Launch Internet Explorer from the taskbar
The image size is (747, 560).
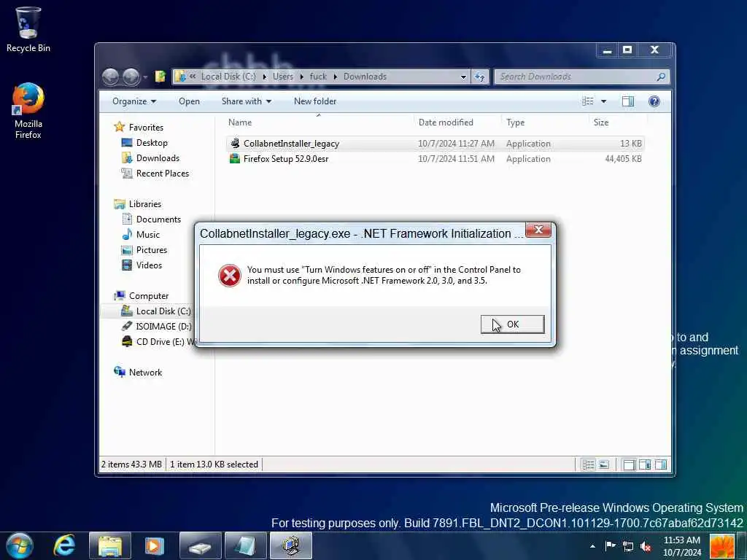(64, 545)
